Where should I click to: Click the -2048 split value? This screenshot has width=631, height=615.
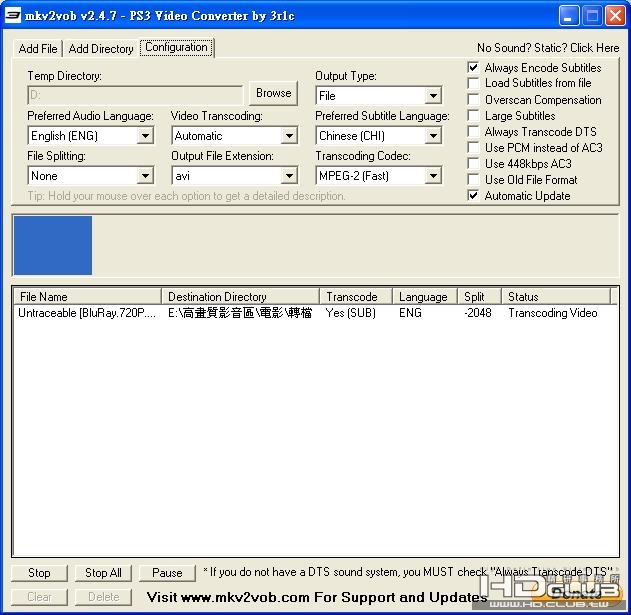click(478, 313)
